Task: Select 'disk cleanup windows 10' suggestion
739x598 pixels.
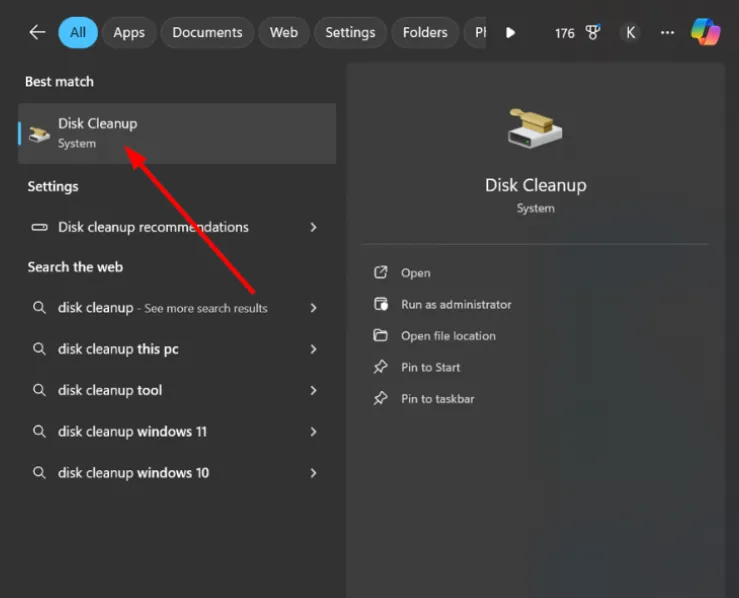Action: tap(177, 473)
